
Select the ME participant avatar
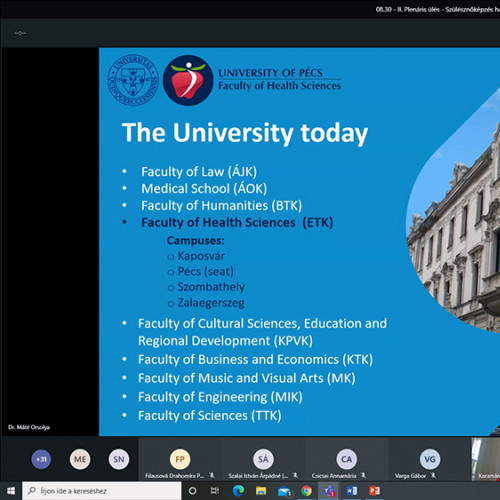tap(80, 459)
